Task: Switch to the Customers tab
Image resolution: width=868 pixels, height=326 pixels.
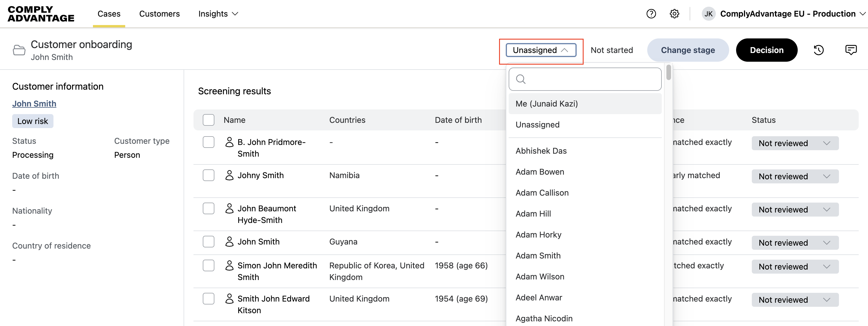Action: (159, 14)
